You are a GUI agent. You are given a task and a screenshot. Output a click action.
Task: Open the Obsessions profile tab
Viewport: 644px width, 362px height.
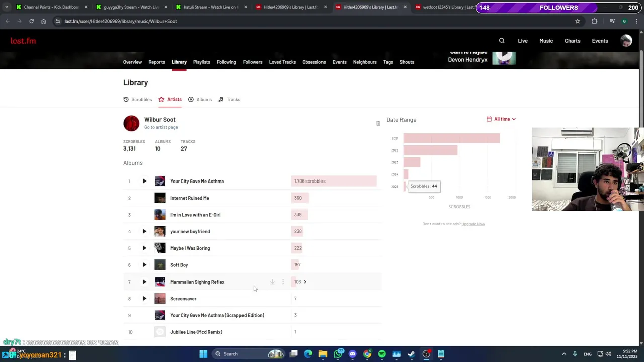314,62
